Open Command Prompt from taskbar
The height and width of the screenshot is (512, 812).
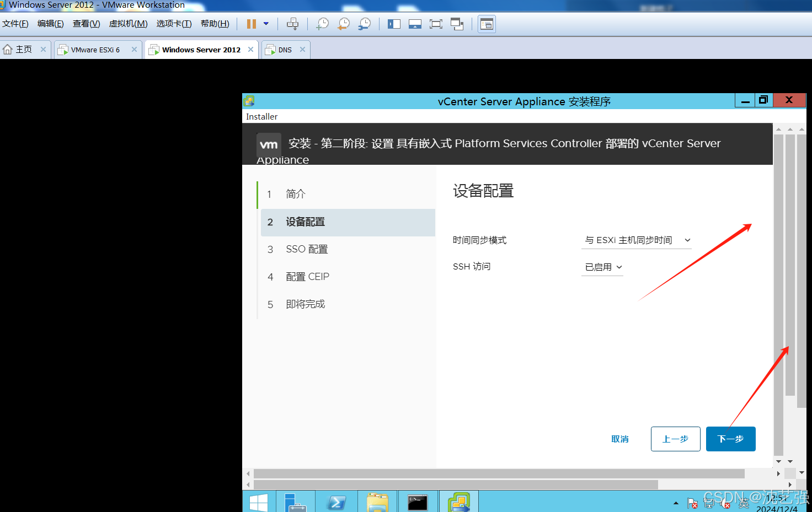(418, 502)
